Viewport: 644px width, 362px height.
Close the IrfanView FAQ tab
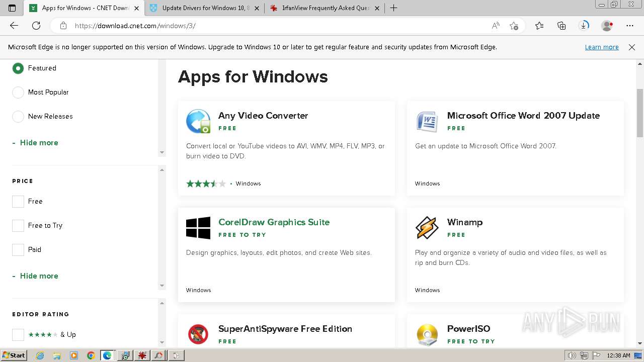tap(377, 8)
